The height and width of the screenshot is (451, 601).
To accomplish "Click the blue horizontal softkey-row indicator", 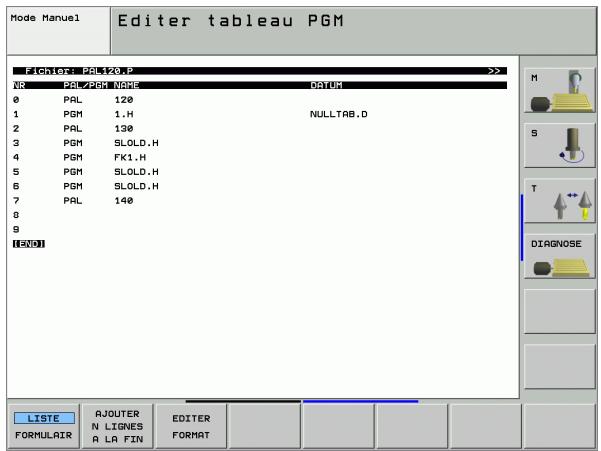I will 360,401.
